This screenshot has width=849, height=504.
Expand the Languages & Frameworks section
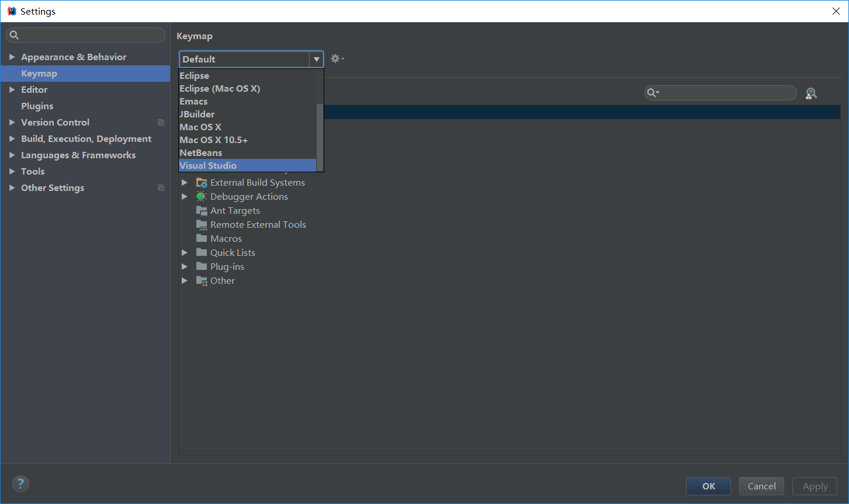tap(12, 155)
